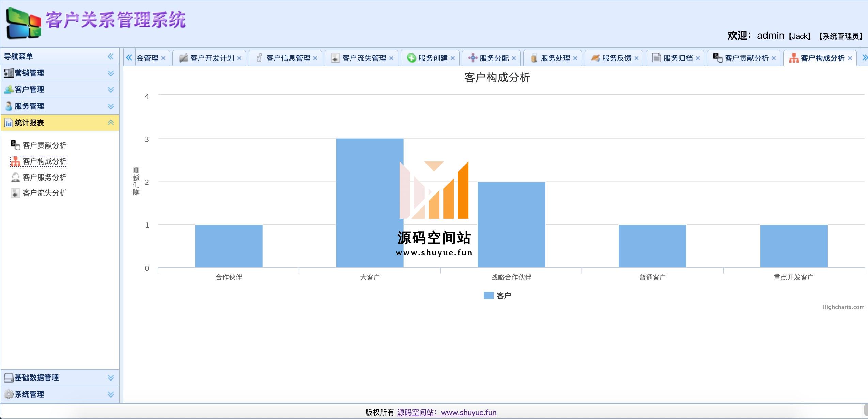Close the 服务归档 tab

click(x=698, y=58)
